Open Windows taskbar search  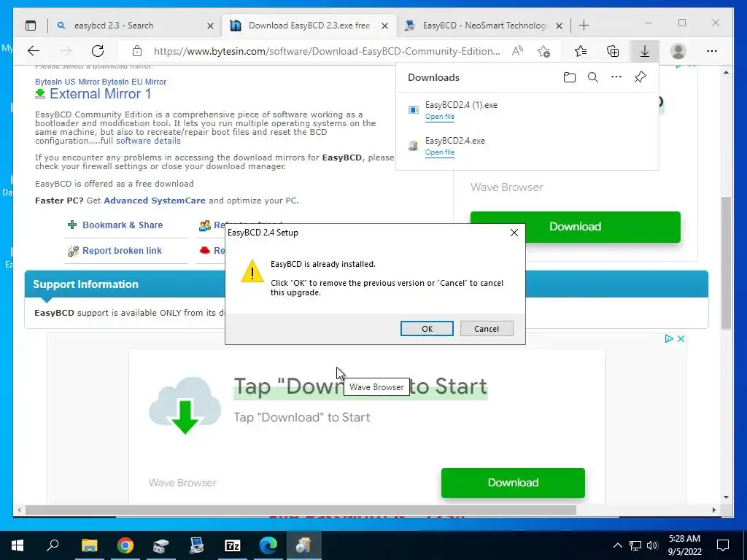pos(53,545)
